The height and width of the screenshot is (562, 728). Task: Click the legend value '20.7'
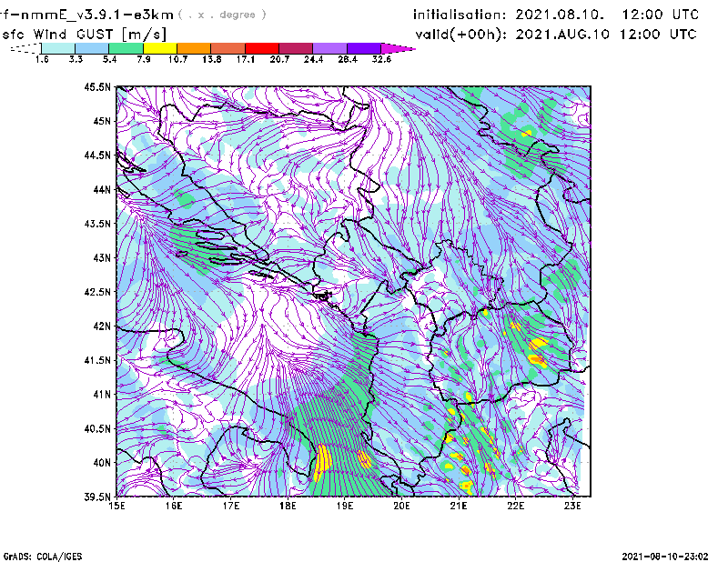pos(279,59)
